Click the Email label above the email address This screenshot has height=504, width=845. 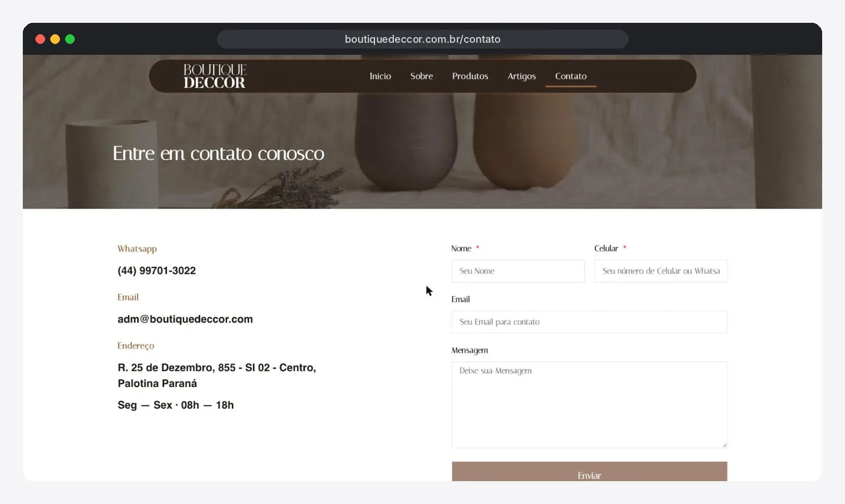128,297
